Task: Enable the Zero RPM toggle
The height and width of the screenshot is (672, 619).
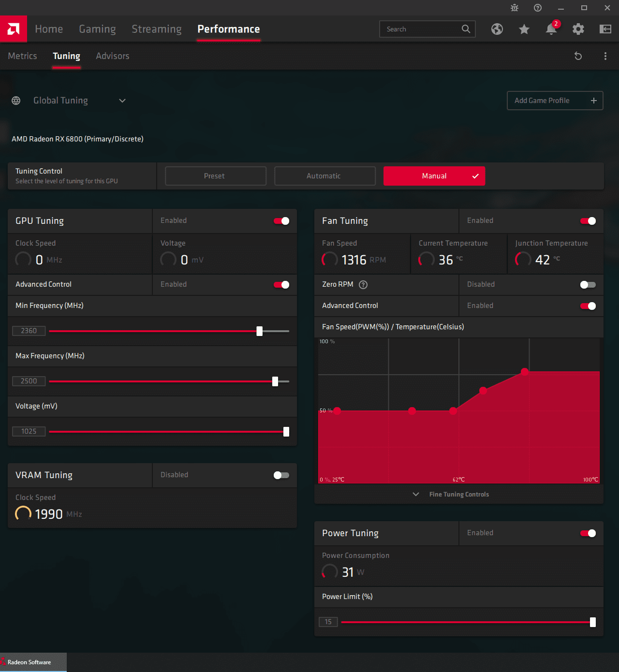Action: pyautogui.click(x=588, y=285)
